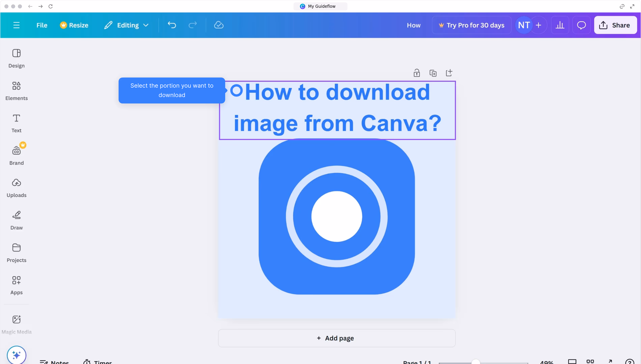Viewport: 641px width, 364px height.
Task: Click the Share button
Action: point(616,25)
